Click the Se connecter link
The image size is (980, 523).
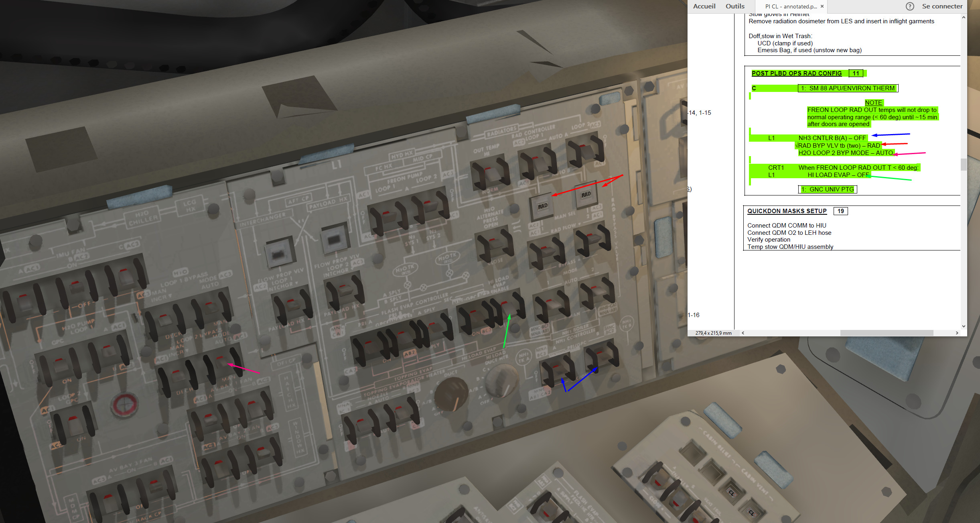(x=942, y=6)
